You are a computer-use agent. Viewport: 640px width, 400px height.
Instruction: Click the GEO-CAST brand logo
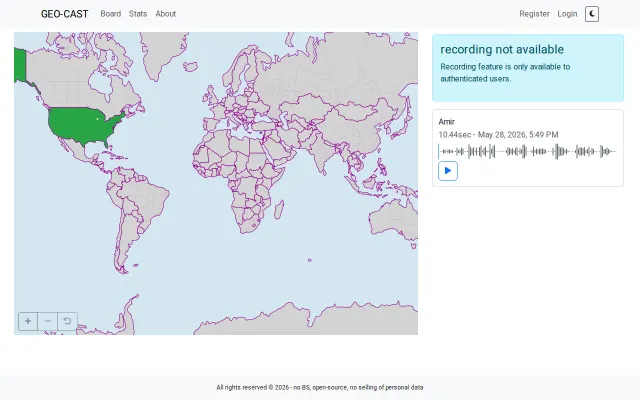(64, 14)
